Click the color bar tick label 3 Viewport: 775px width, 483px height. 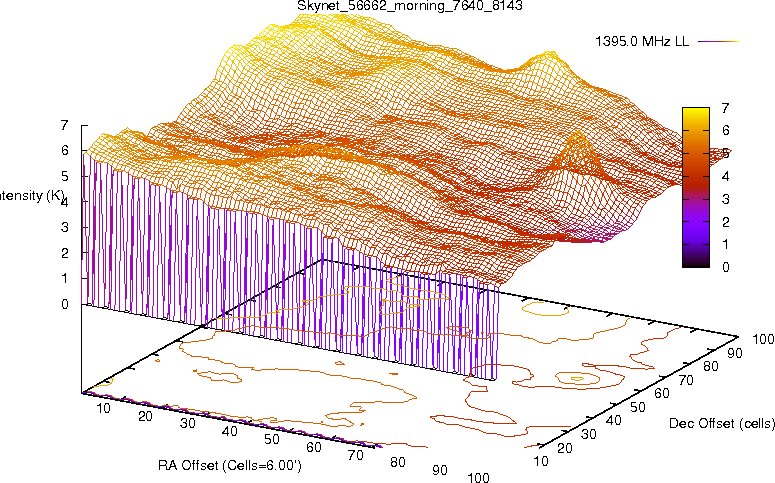[725, 199]
